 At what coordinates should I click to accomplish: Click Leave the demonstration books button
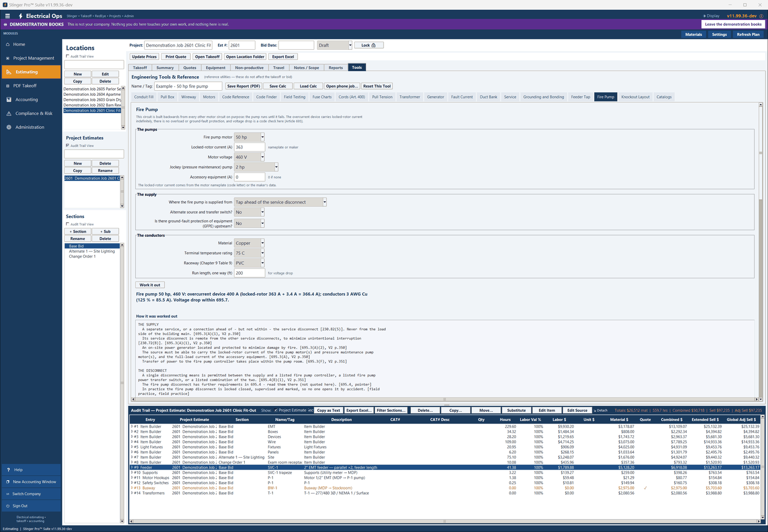(733, 24)
